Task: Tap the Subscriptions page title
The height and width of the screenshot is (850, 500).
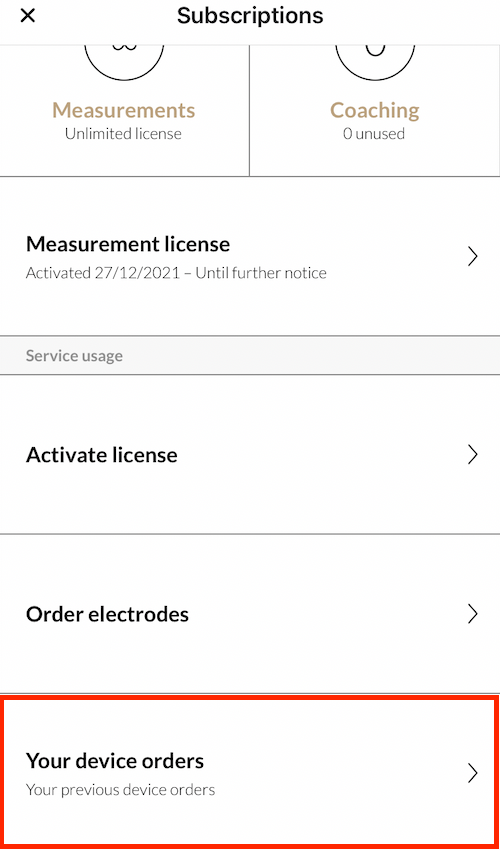Action: (250, 16)
